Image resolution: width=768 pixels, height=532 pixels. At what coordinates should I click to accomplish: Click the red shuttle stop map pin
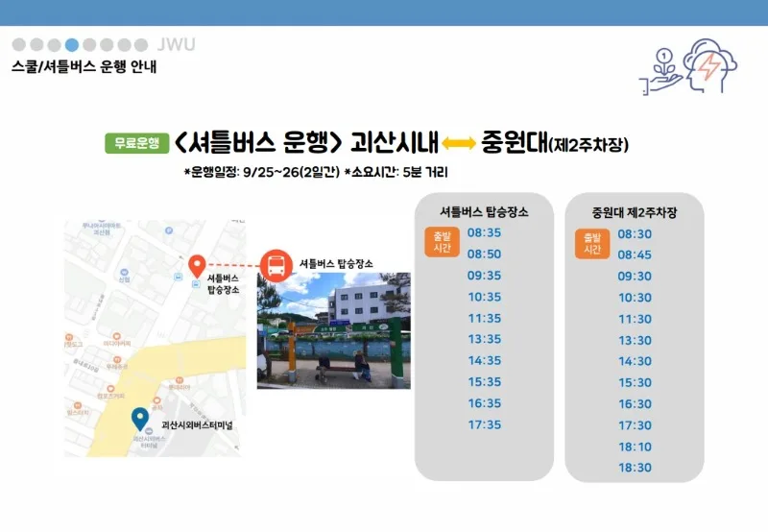(x=197, y=267)
